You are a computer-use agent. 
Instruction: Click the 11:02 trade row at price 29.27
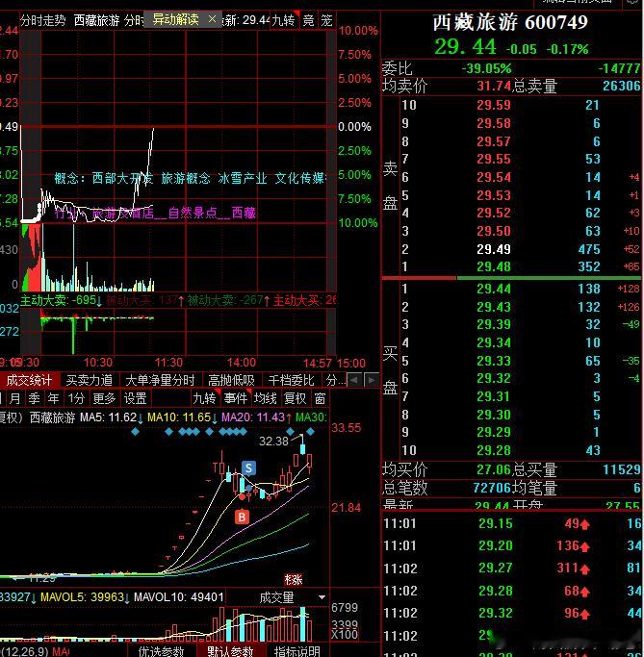(x=513, y=569)
